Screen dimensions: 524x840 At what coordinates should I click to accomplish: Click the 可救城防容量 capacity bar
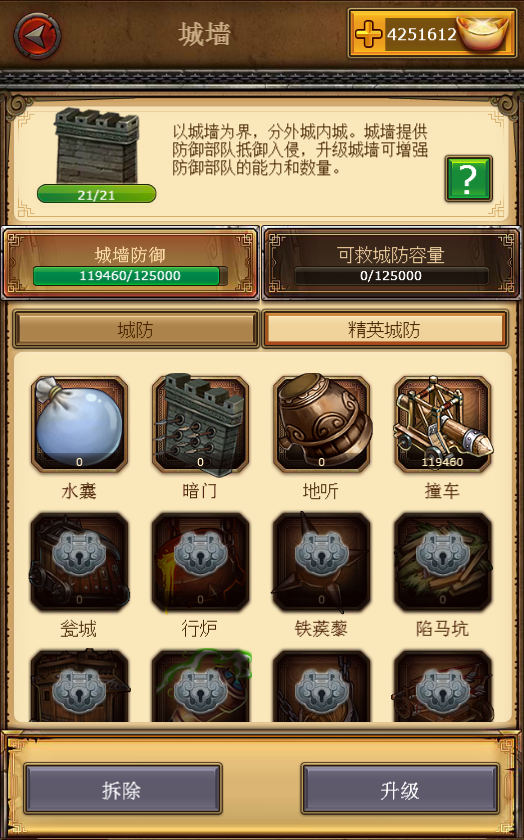coord(391,276)
